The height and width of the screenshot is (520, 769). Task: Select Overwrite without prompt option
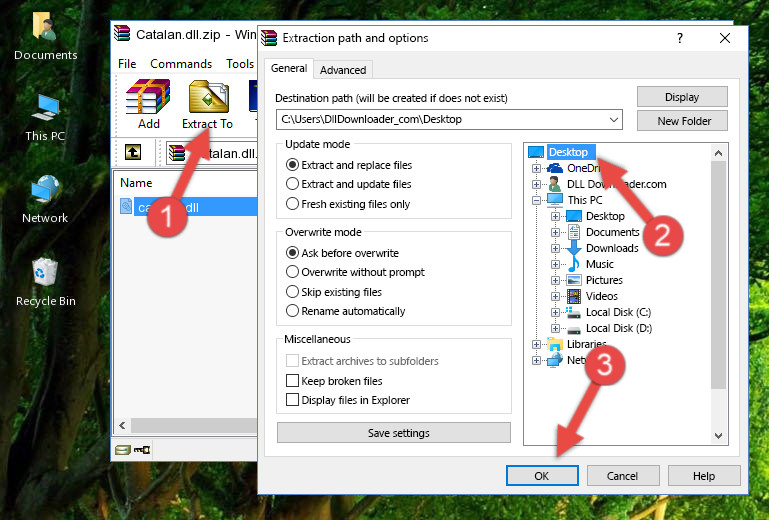pyautogui.click(x=292, y=272)
